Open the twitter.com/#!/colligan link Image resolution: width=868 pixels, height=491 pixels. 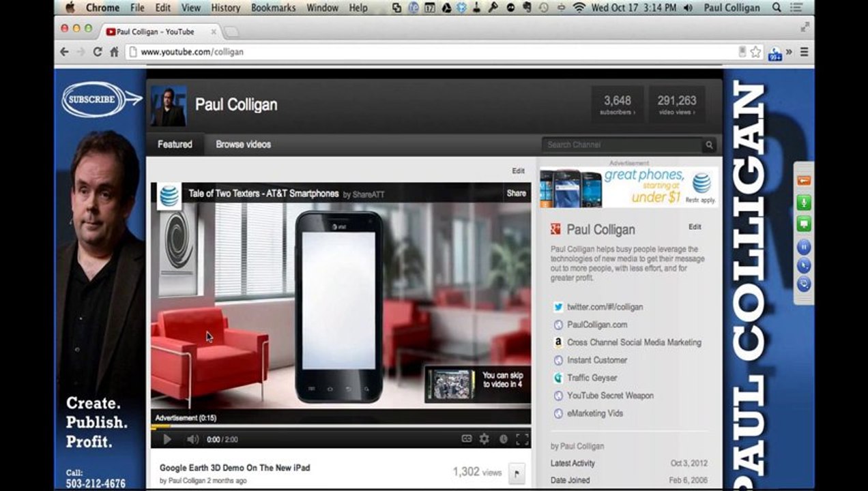(x=605, y=307)
